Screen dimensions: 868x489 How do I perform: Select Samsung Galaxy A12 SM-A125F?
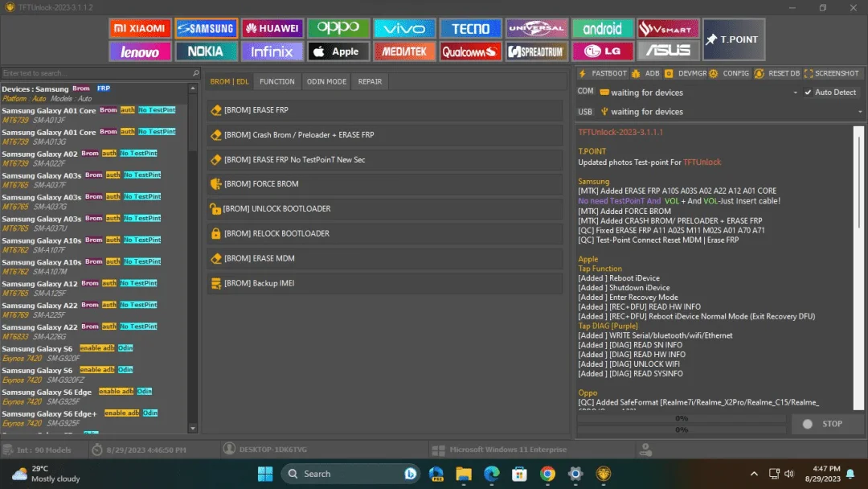pos(94,288)
